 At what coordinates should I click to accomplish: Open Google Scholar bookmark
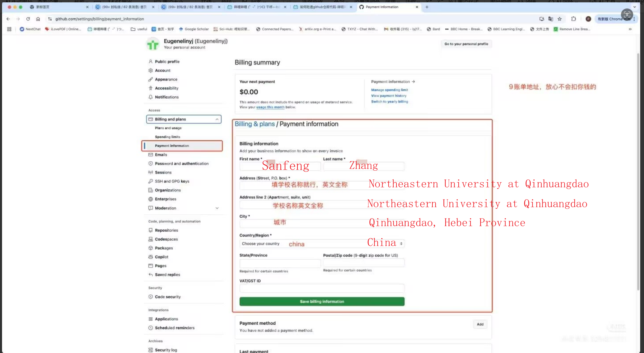194,29
